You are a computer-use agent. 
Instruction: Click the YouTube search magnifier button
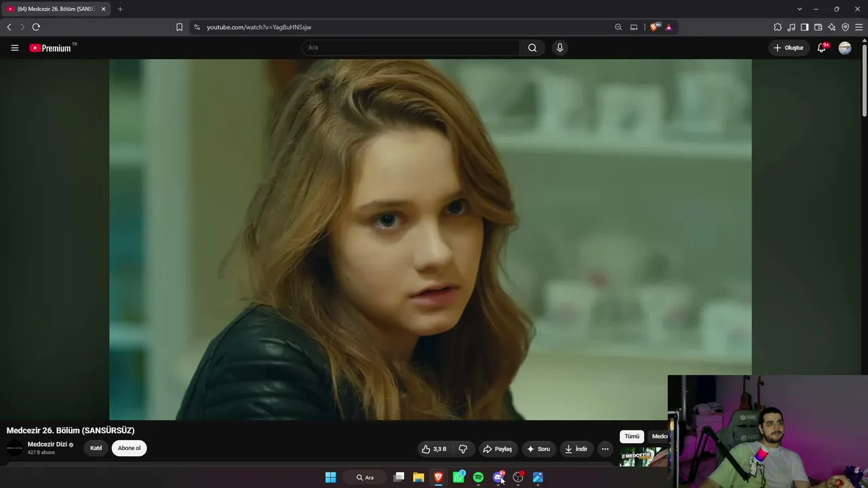(532, 47)
